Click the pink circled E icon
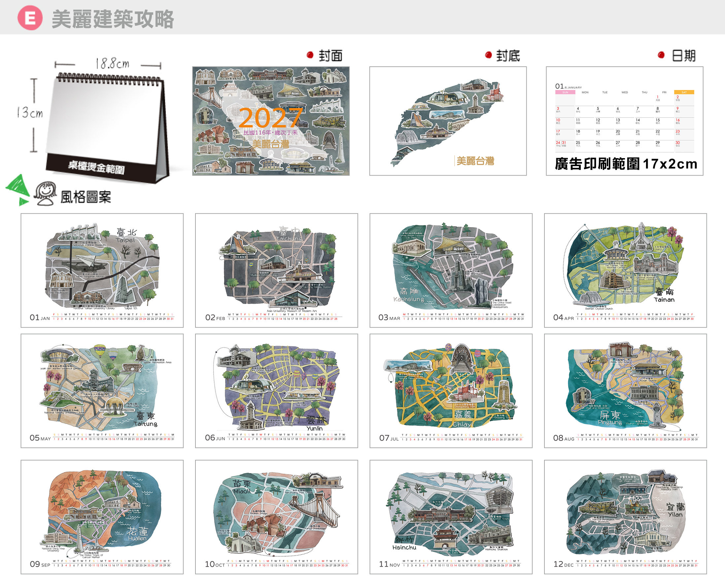 click(x=30, y=17)
